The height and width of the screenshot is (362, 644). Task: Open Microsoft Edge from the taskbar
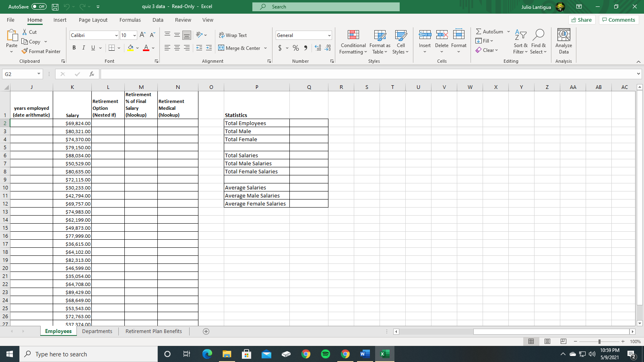tap(207, 354)
